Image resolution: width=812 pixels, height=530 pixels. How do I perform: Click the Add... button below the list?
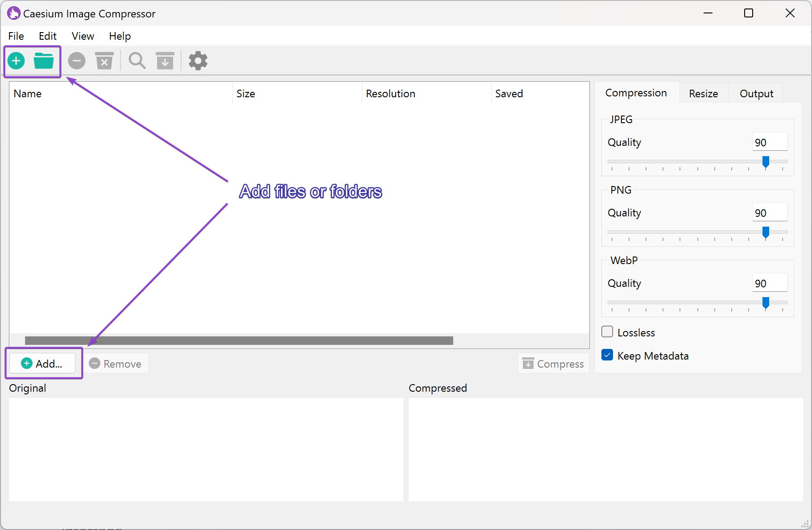pos(42,364)
